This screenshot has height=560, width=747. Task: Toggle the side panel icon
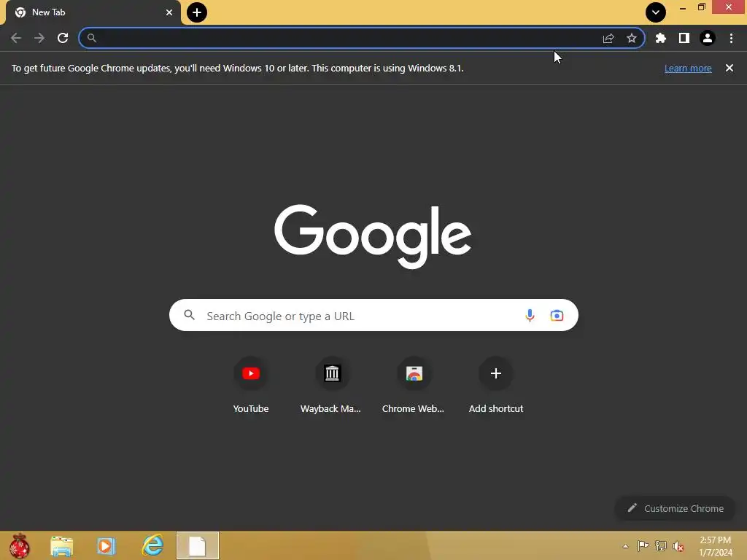684,38
